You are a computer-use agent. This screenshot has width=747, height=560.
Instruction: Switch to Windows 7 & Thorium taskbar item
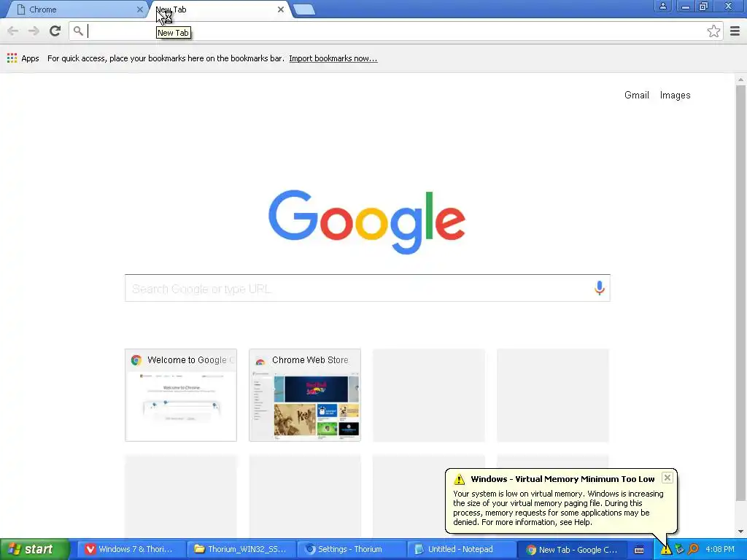130,550
